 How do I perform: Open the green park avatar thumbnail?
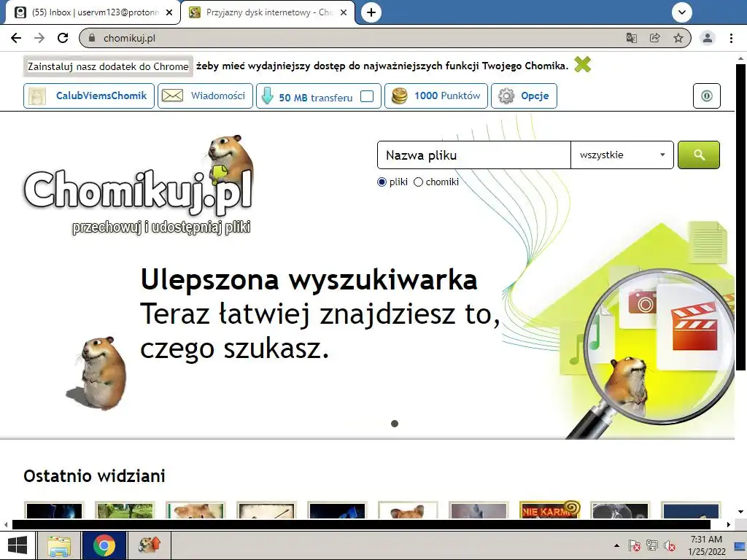coord(125,510)
